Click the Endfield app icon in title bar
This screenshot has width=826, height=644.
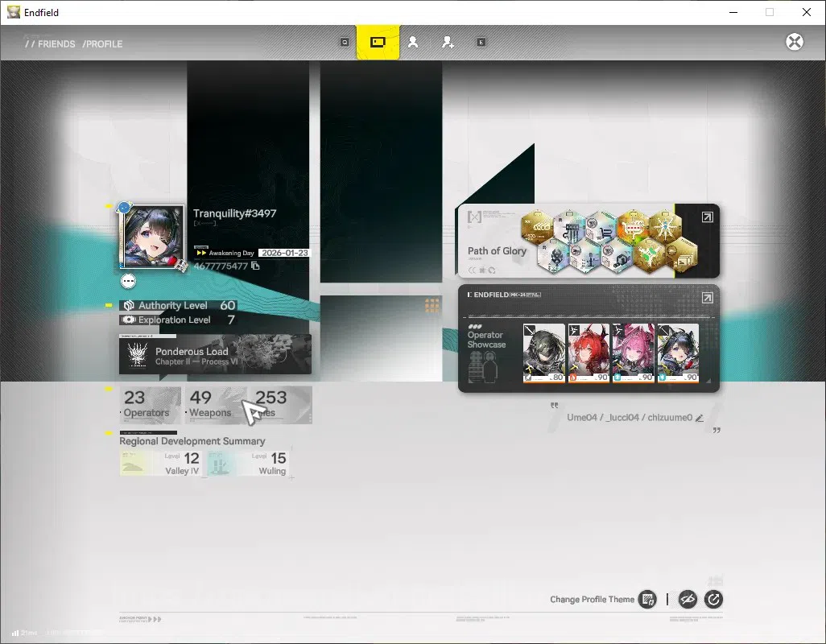(13, 12)
